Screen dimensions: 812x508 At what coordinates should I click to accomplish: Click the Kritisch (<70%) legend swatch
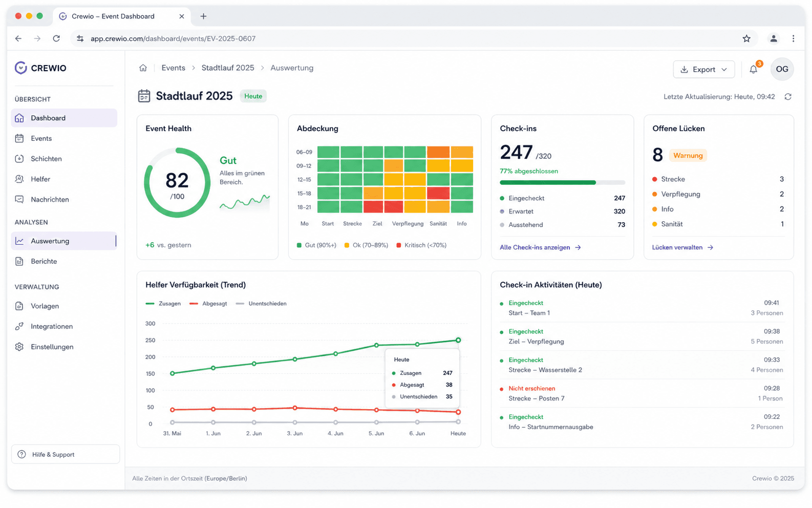pos(399,245)
